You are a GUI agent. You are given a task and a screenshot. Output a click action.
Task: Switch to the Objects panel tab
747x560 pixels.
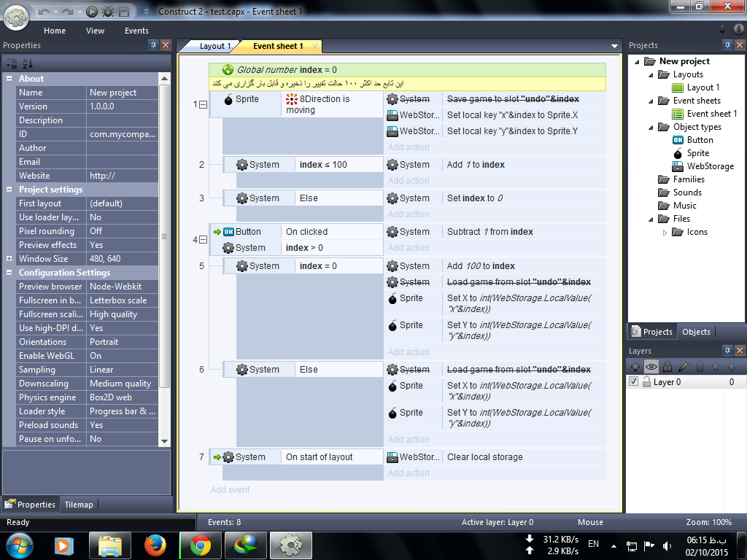[x=696, y=332]
